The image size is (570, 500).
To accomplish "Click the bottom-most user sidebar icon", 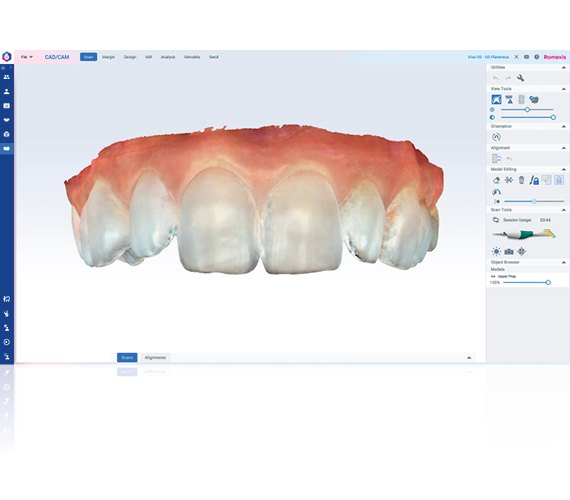I will point(7,356).
